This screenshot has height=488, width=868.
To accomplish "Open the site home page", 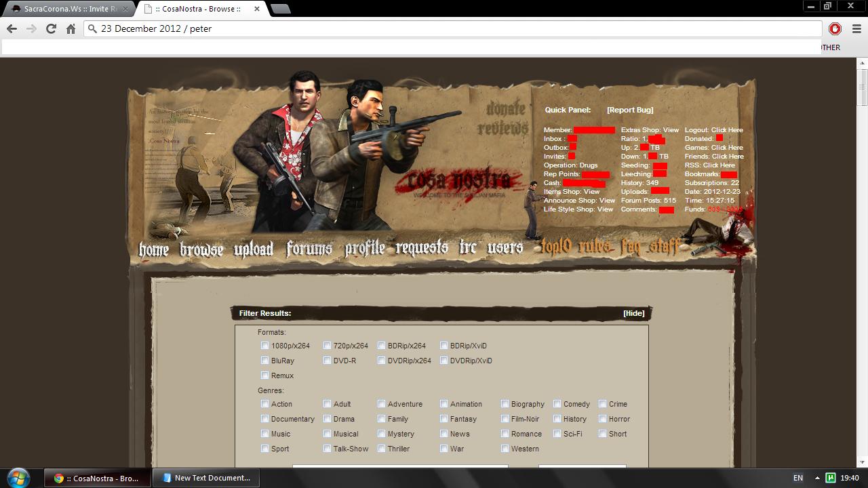I will coord(154,249).
